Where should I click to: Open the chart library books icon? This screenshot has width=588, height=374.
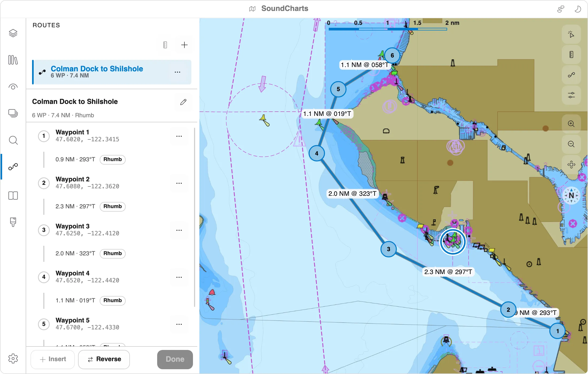[13, 60]
